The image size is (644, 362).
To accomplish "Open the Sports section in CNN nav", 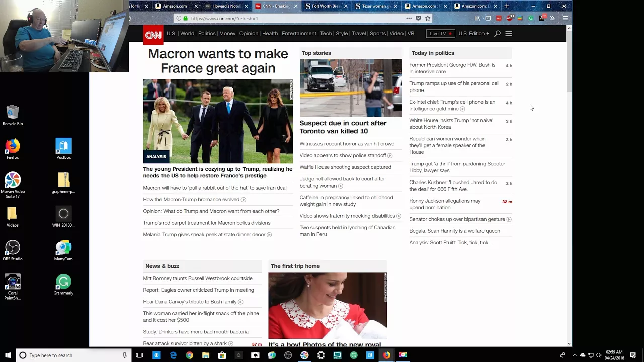I will (378, 34).
